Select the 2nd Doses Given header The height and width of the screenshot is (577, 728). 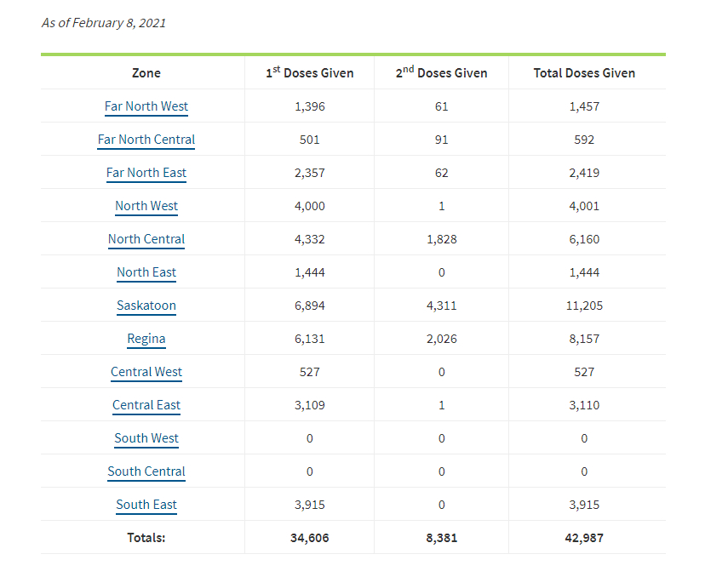[x=442, y=72]
